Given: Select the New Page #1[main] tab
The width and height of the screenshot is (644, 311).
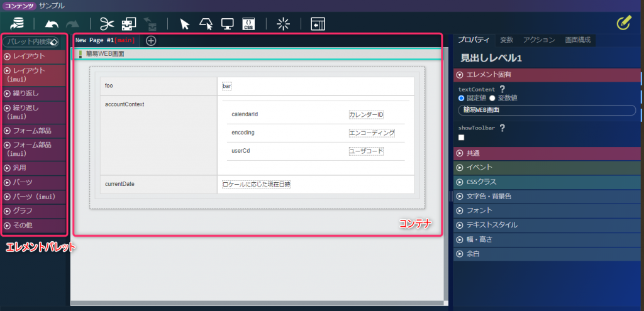Looking at the screenshot, I should pos(106,40).
